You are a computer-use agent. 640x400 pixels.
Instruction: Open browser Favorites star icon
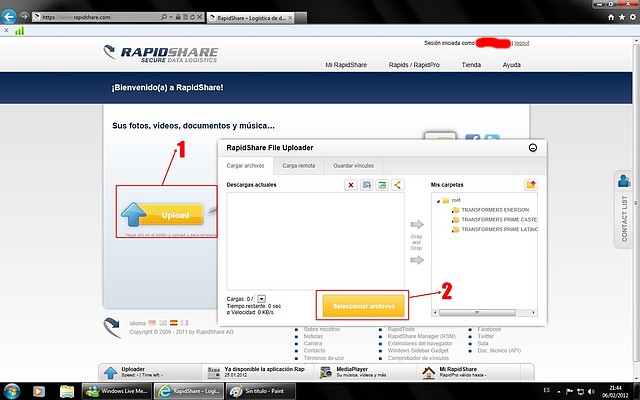coord(622,17)
